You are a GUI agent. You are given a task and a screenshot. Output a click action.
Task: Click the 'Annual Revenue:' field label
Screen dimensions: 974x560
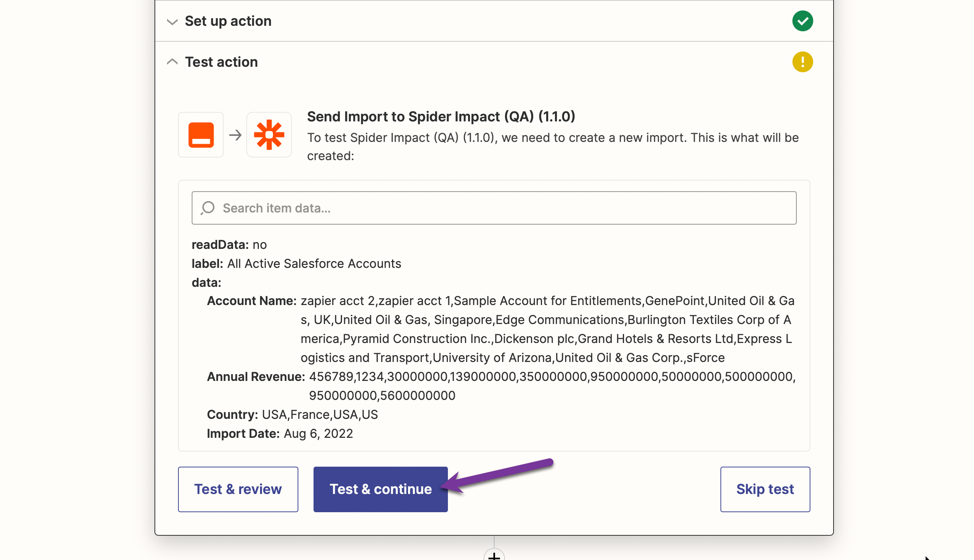[x=256, y=376]
